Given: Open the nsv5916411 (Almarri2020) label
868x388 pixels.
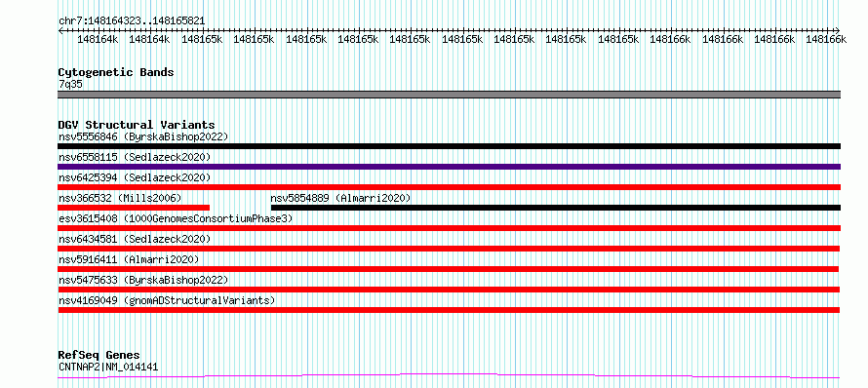Looking at the screenshot, I should (x=129, y=259).
